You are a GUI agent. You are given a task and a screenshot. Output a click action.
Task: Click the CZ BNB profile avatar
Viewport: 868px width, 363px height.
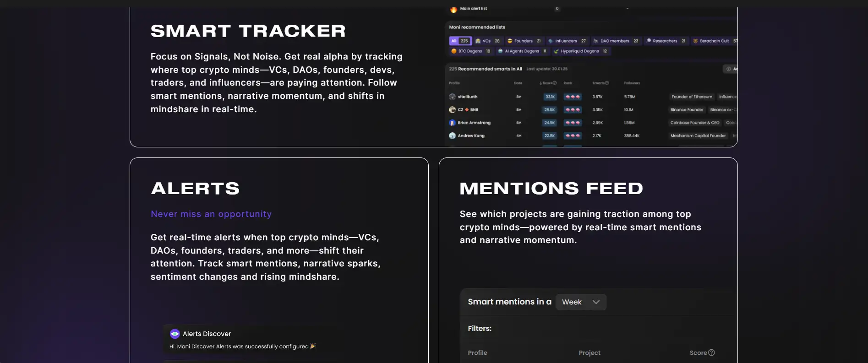point(453,110)
